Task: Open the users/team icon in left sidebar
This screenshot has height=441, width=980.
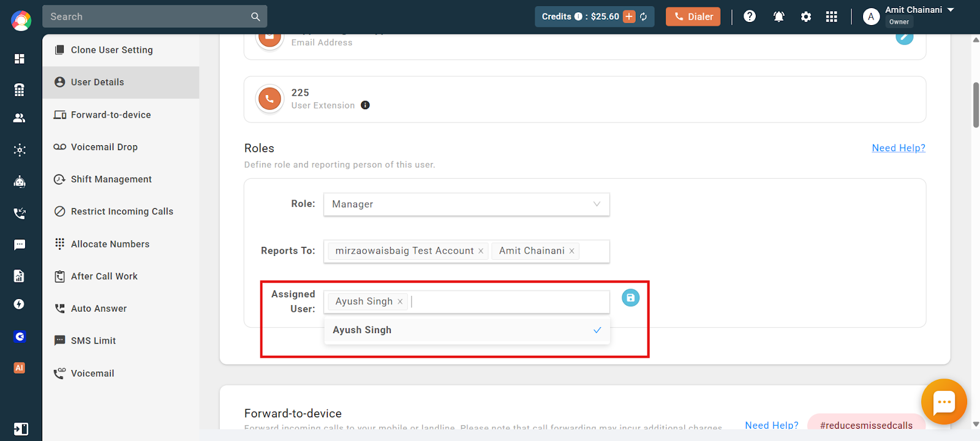Action: (20, 118)
